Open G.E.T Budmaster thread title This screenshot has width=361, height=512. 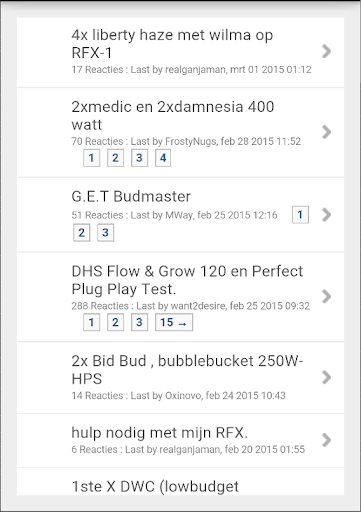coord(131,196)
